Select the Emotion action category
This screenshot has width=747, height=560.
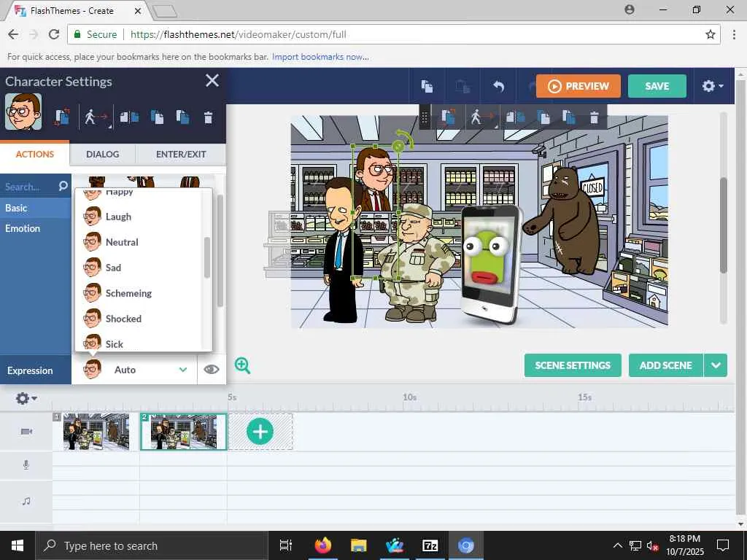[35, 228]
